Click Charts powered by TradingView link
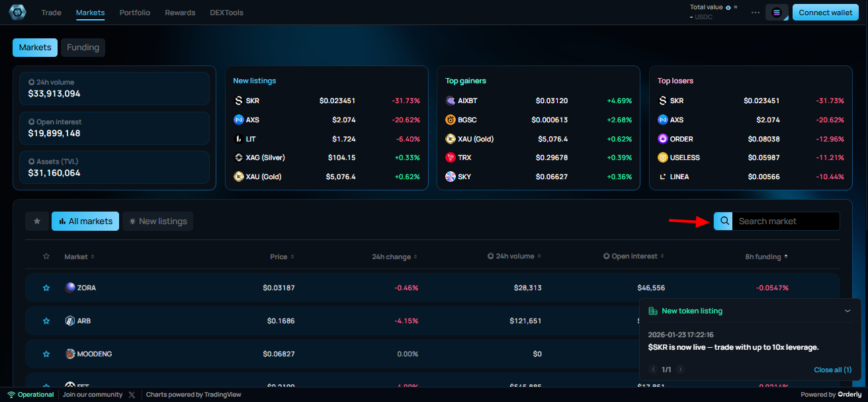The height and width of the screenshot is (402, 868). [194, 395]
